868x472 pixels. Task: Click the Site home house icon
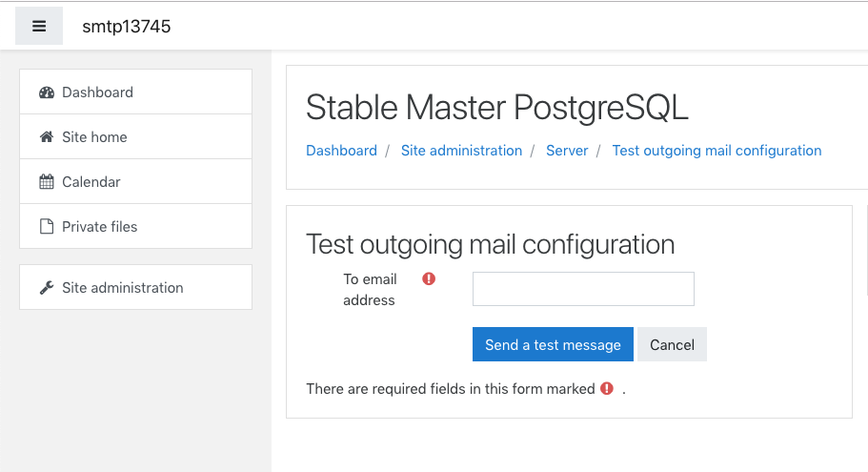[47, 137]
